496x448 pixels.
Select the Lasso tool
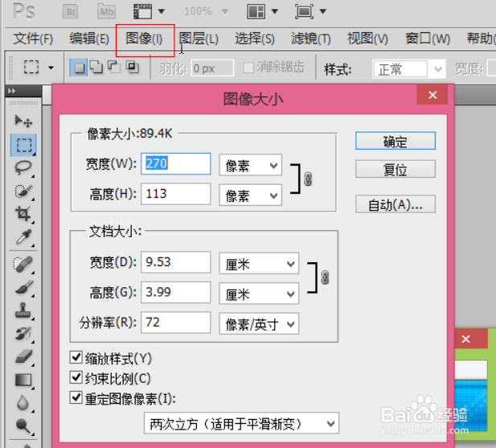[x=23, y=168]
